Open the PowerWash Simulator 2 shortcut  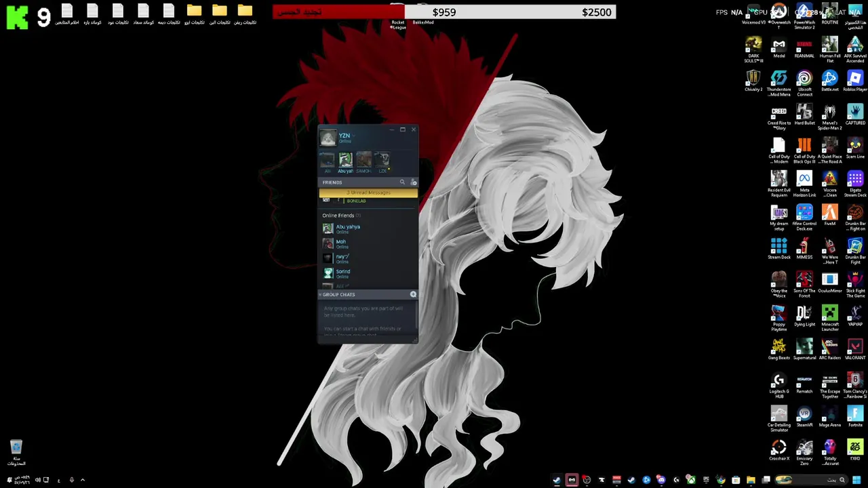click(804, 17)
